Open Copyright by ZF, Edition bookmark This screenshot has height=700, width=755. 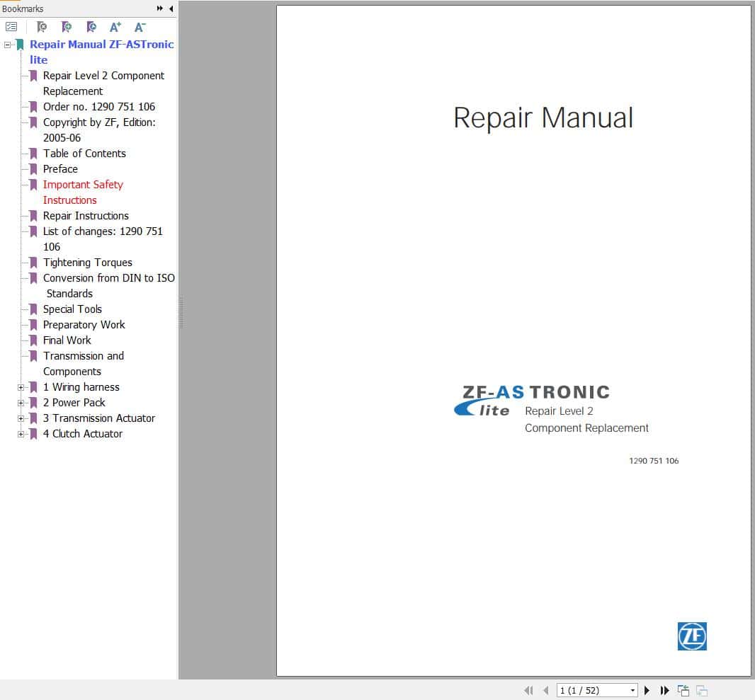pos(99,130)
